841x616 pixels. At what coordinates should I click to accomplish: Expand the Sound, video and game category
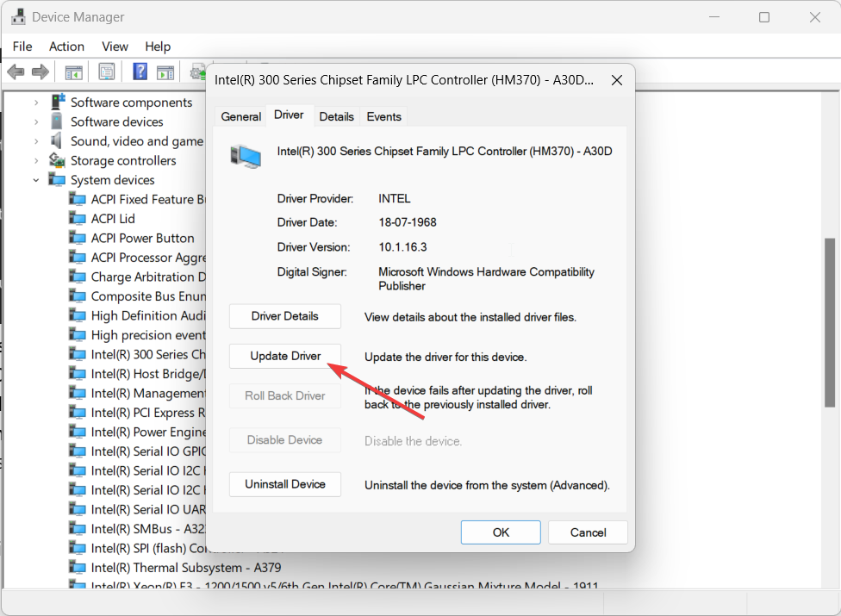point(36,141)
